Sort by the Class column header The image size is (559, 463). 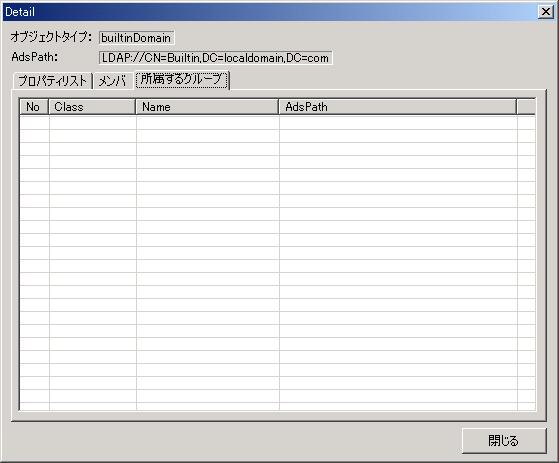pyautogui.click(x=92, y=107)
